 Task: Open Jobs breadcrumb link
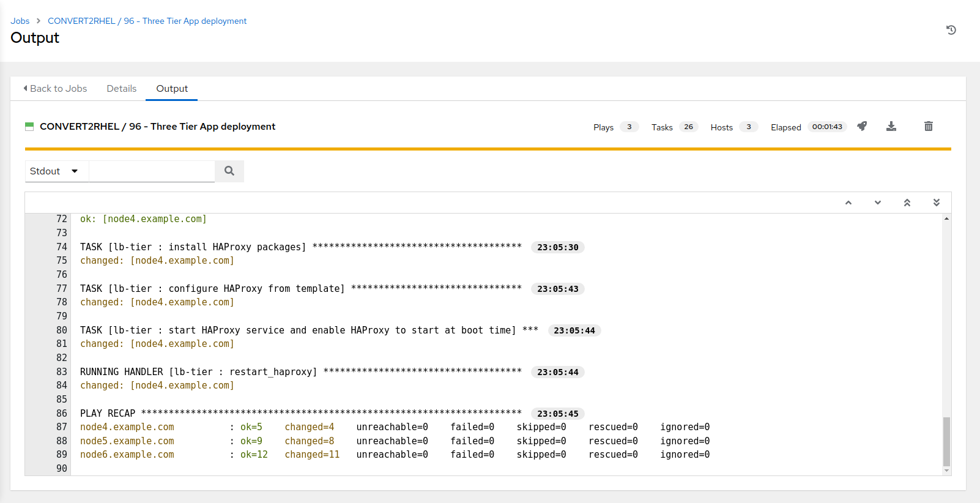click(x=20, y=21)
